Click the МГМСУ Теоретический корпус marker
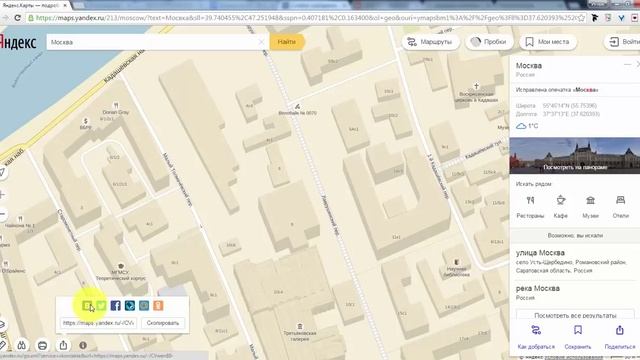This screenshot has height=360, width=640. tap(121, 272)
